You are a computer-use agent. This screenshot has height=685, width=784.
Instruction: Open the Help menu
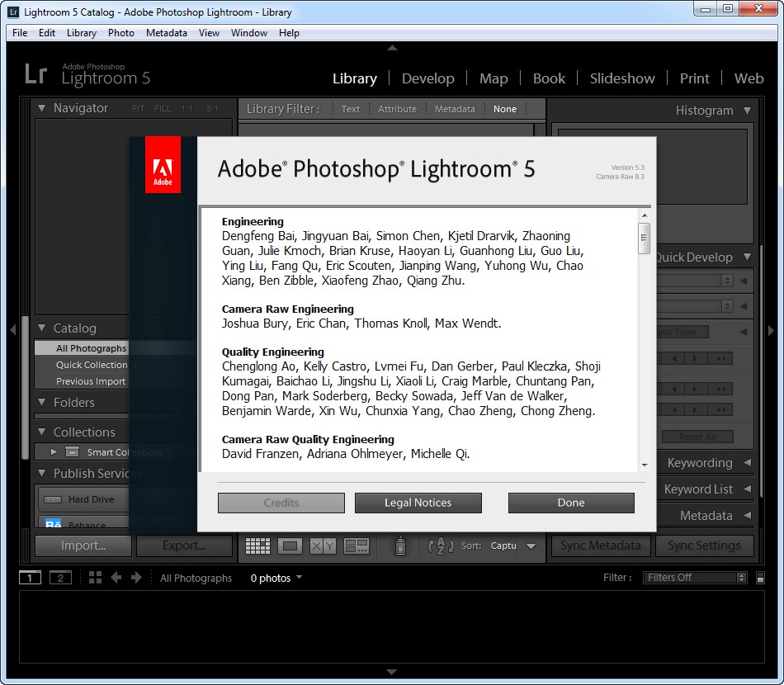tap(289, 33)
